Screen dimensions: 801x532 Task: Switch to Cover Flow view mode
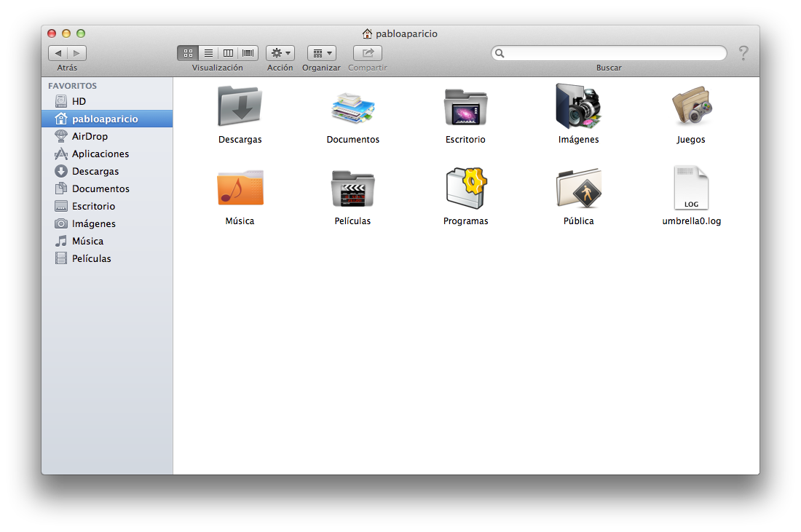pos(249,53)
